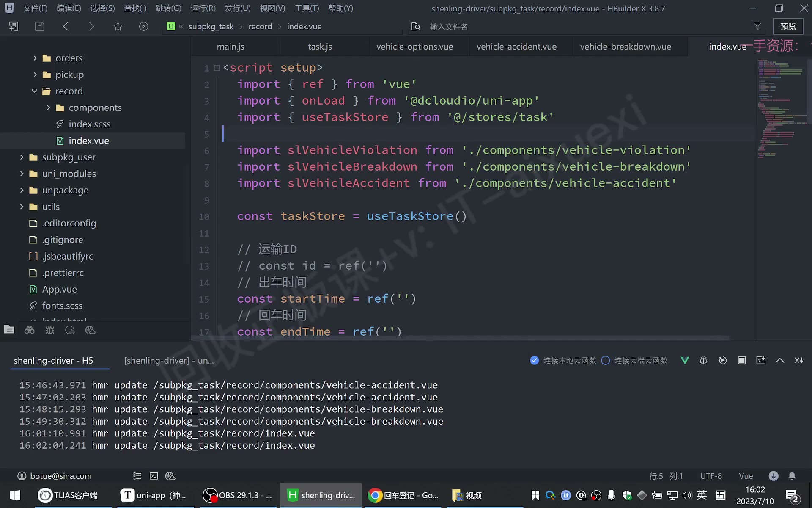Click the save file icon in toolbar

click(39, 26)
